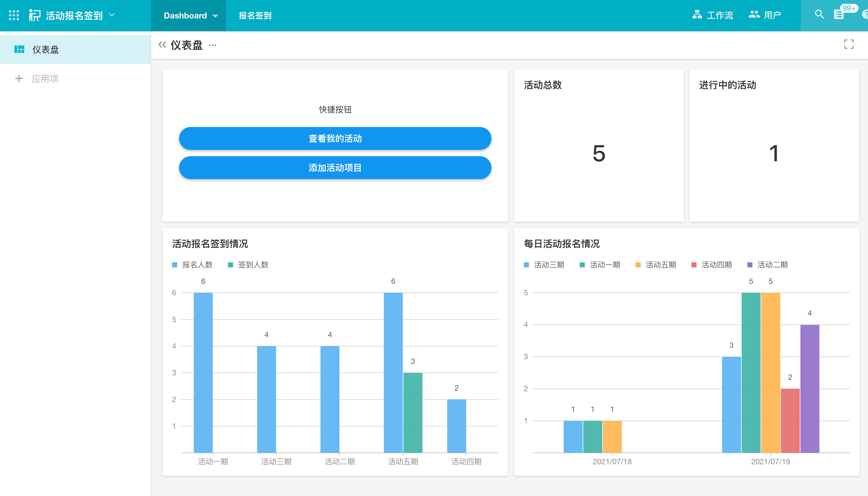The width and height of the screenshot is (868, 496).
Task: Open the app grid launcher icon
Action: click(x=14, y=15)
